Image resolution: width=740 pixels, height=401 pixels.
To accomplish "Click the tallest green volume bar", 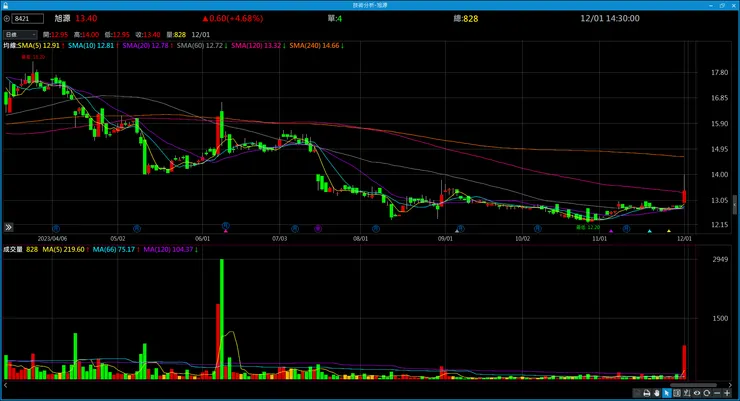I will 222,319.
